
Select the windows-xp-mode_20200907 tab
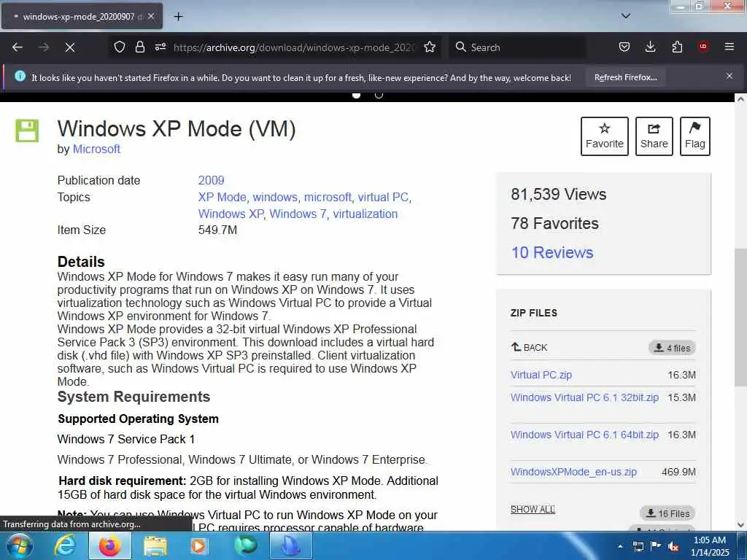coord(82,16)
